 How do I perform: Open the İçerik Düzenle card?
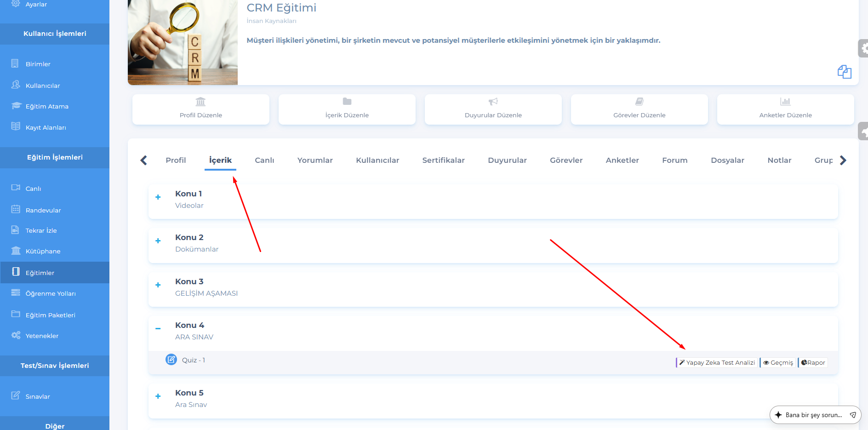click(347, 109)
